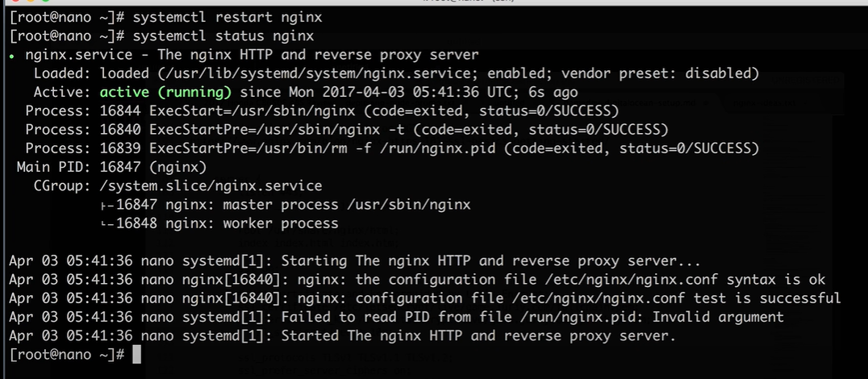Viewport: 868px width, 379px height.
Task: Click '6s ago' on the Active line
Action: tap(553, 93)
